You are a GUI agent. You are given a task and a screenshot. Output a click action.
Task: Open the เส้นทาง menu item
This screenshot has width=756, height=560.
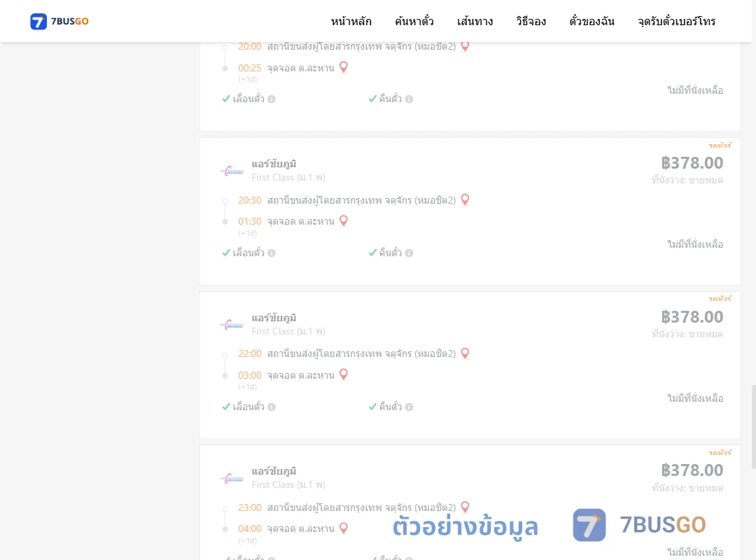coord(475,21)
